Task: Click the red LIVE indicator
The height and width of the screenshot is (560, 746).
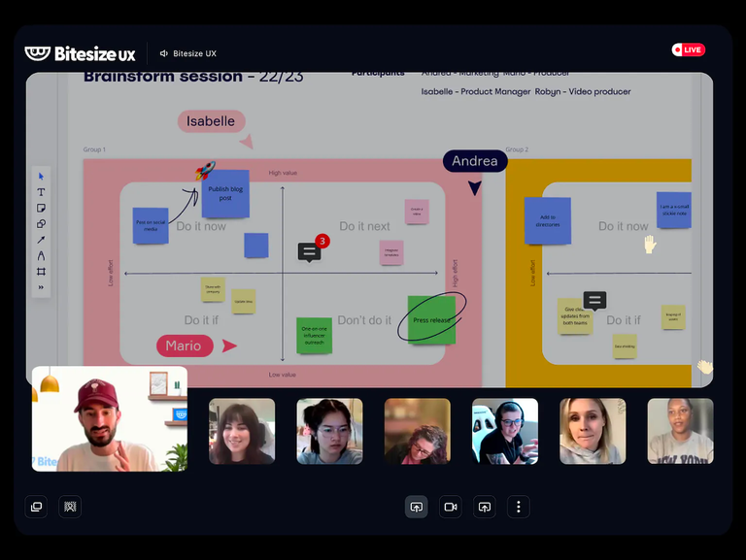Action: [688, 49]
